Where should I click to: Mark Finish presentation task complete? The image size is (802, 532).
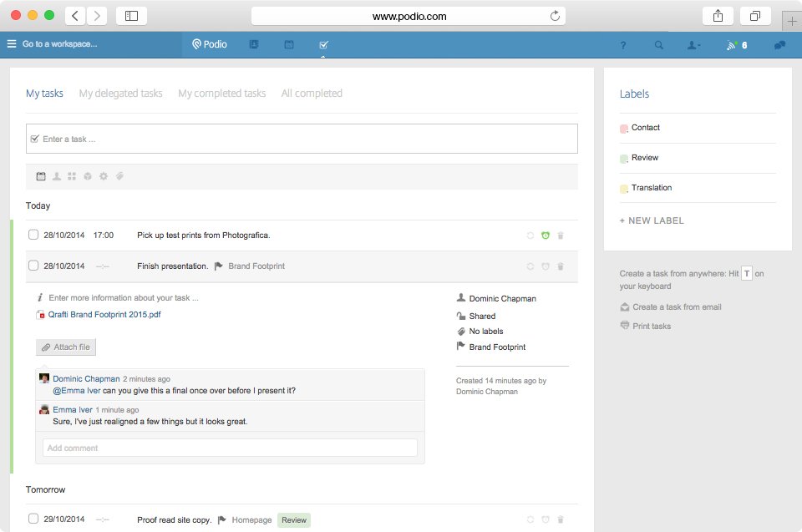point(33,266)
